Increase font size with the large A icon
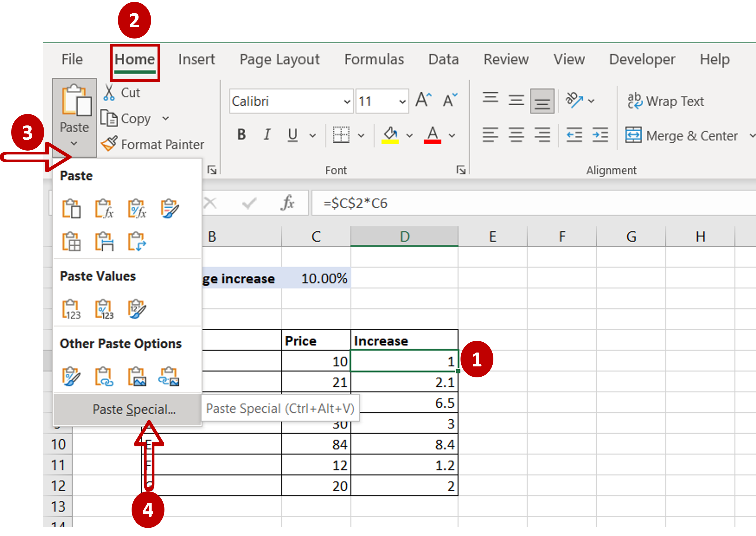Screen dimensions: 756x536 [x=424, y=100]
